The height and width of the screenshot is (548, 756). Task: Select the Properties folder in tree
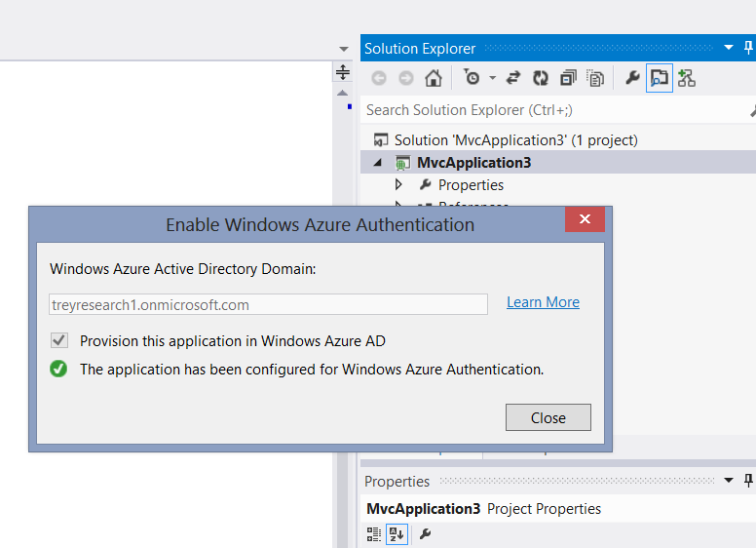[x=471, y=184]
